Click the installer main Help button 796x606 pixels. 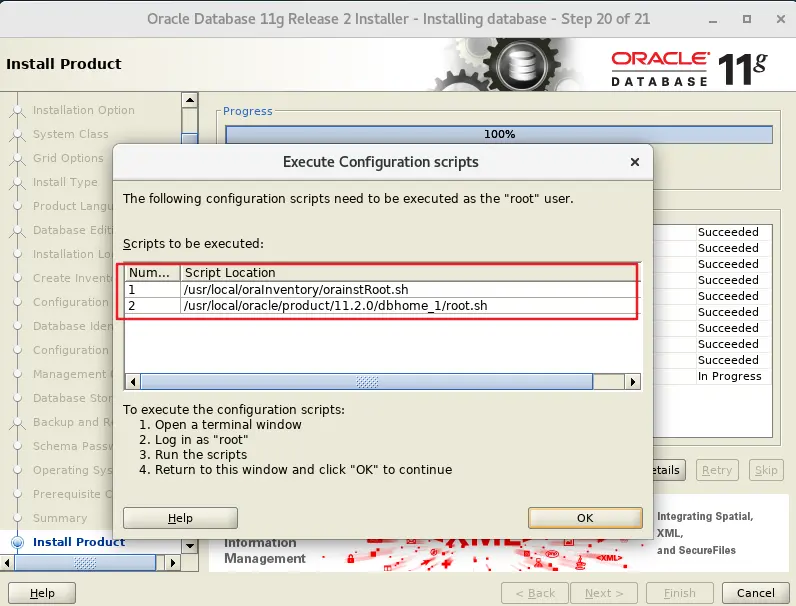[42, 593]
